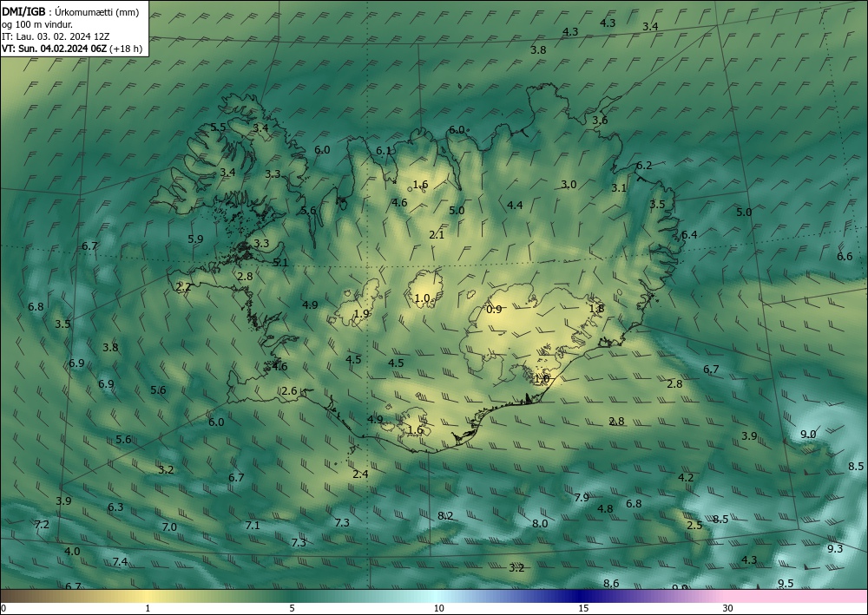Click the 9.3 value near the right edge

pos(835,548)
